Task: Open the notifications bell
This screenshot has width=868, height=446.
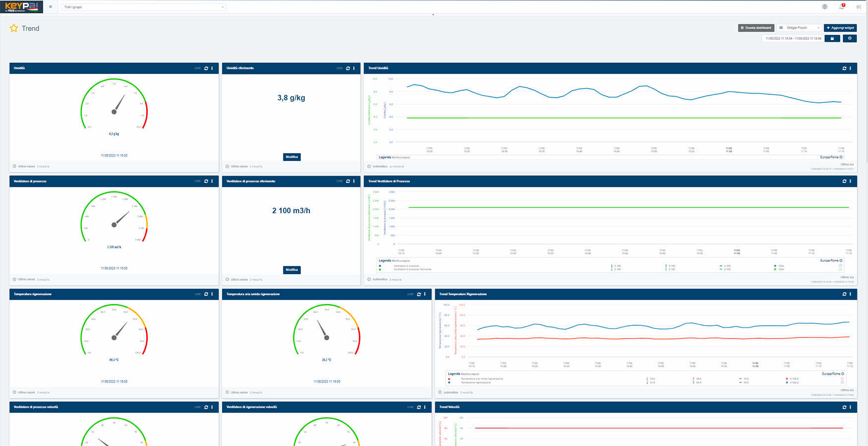Action: [842, 6]
